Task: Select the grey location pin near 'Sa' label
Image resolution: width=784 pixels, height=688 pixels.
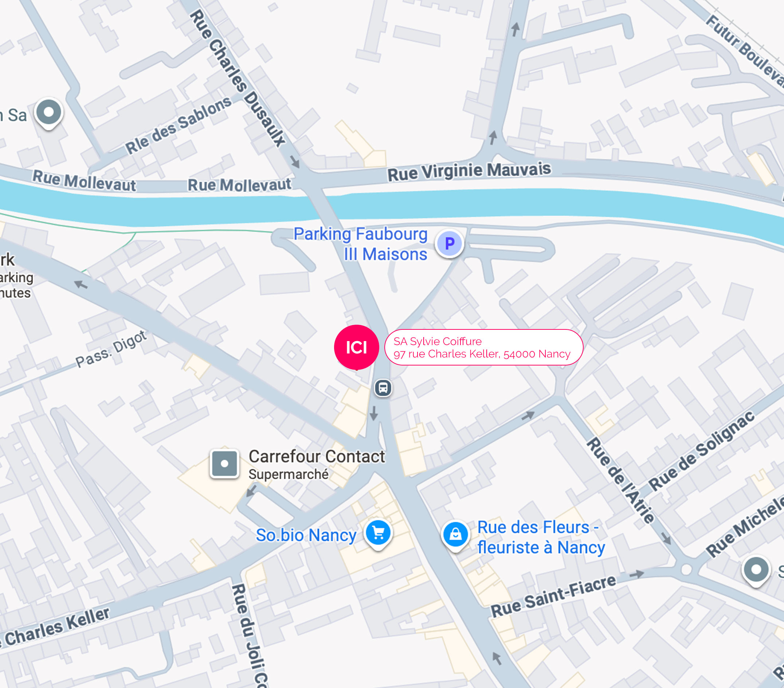Action: 49,114
